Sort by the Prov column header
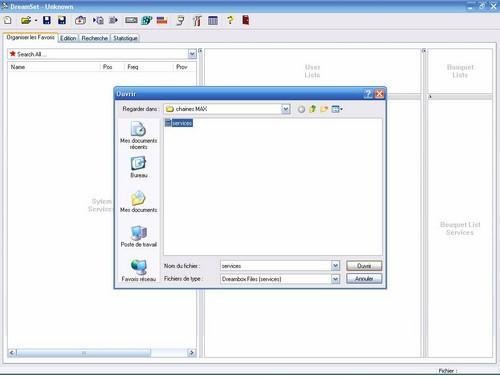Image resolution: width=500 pixels, height=377 pixels. coord(185,67)
